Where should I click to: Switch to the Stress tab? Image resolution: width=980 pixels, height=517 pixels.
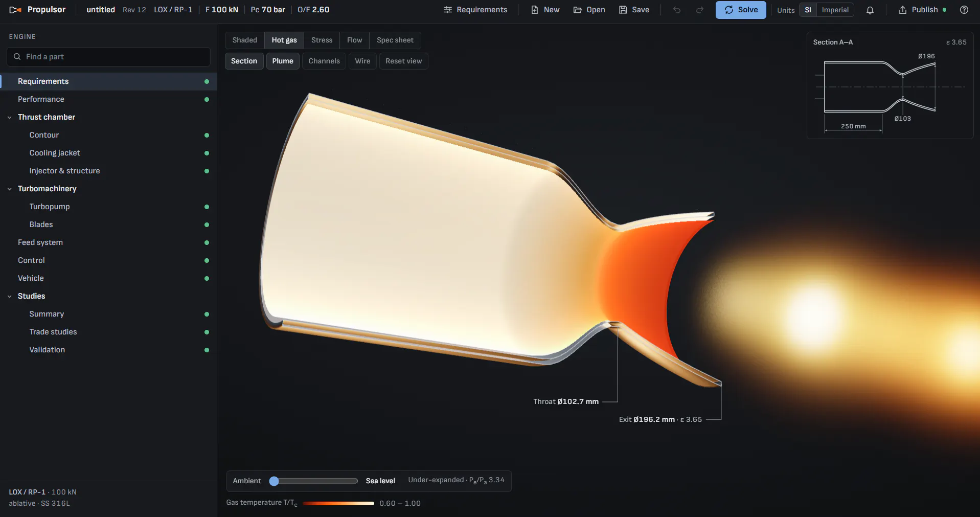(322, 40)
